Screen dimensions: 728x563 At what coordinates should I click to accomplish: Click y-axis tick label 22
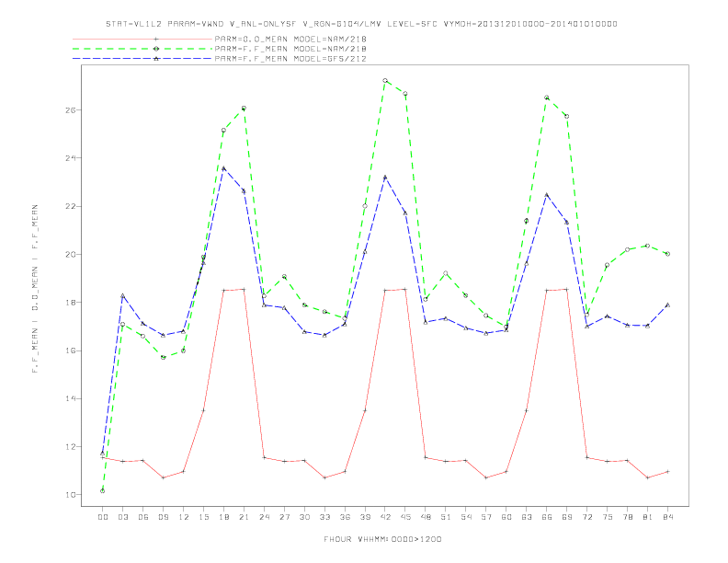[71, 206]
